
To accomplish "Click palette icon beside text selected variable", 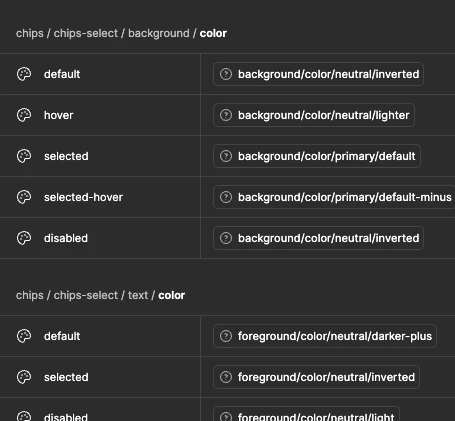I will pyautogui.click(x=24, y=377).
